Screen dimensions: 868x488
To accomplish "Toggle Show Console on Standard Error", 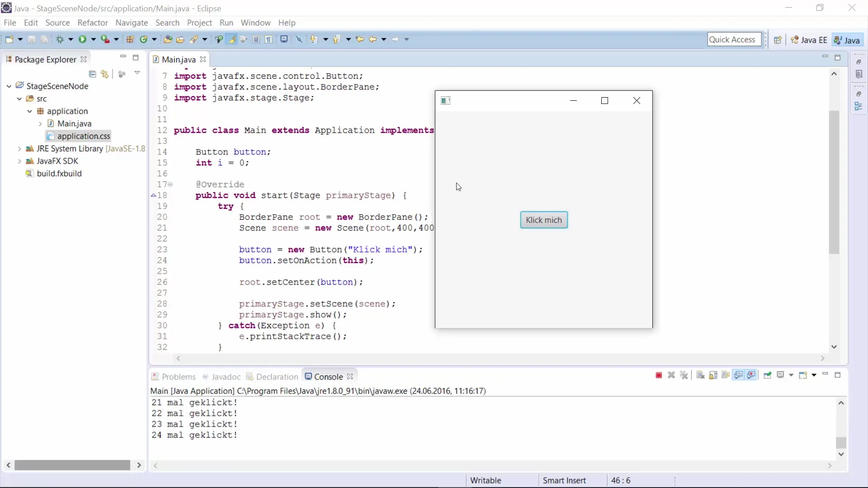I will tap(752, 375).
